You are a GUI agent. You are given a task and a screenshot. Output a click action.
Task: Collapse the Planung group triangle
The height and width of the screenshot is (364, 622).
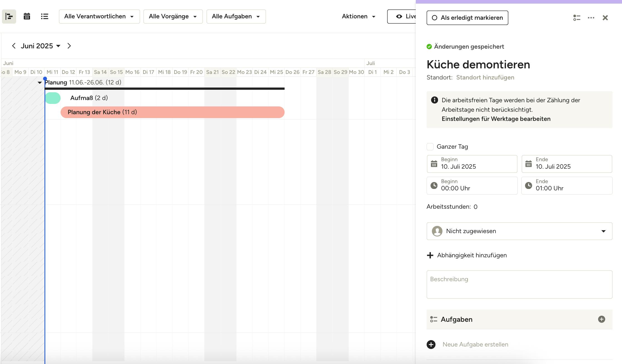point(39,83)
